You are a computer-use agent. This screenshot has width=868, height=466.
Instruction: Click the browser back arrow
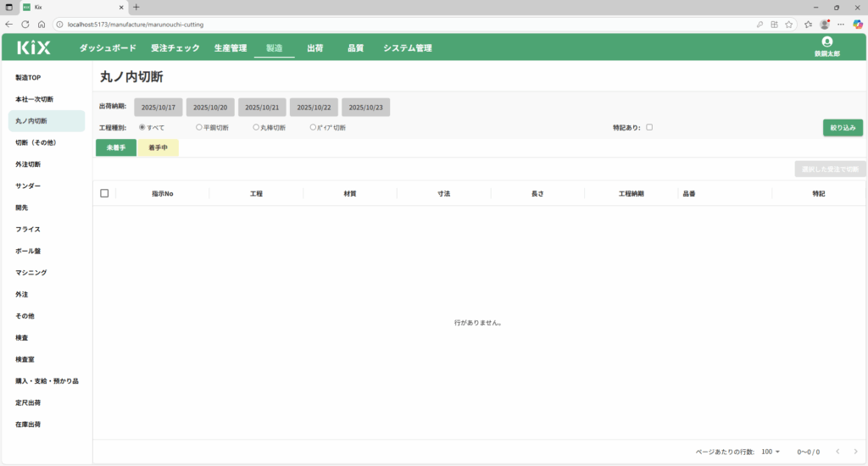tap(8, 24)
